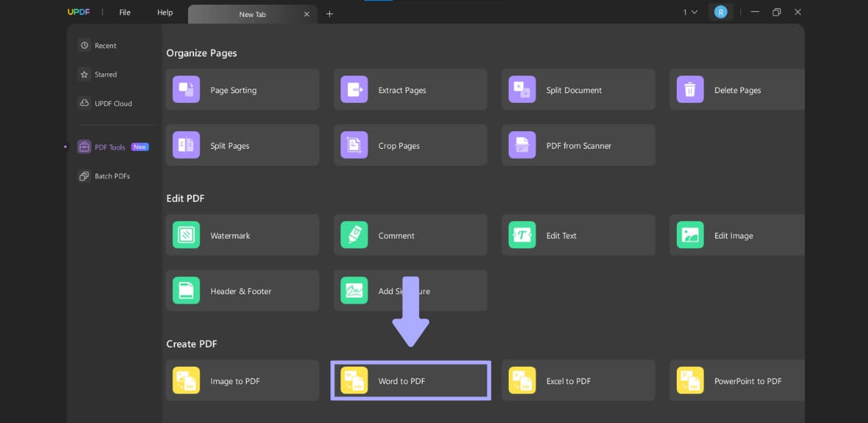The image size is (868, 423).
Task: Go to Recent in the sidebar
Action: [105, 45]
